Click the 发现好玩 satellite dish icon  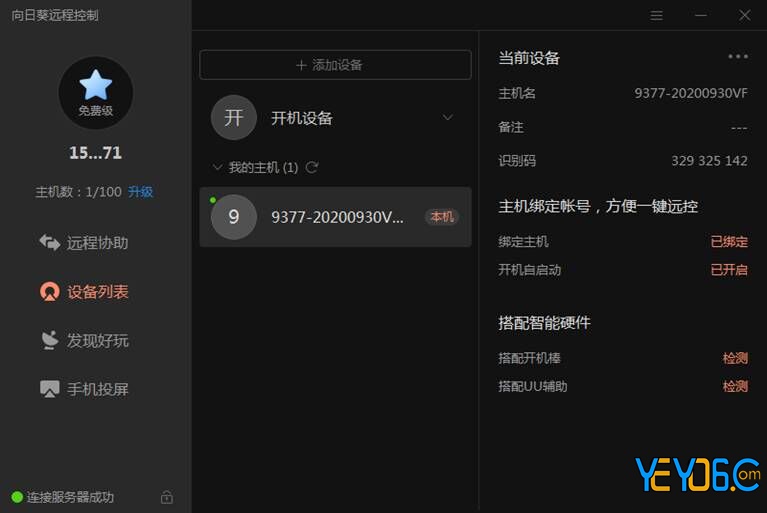tap(49, 340)
